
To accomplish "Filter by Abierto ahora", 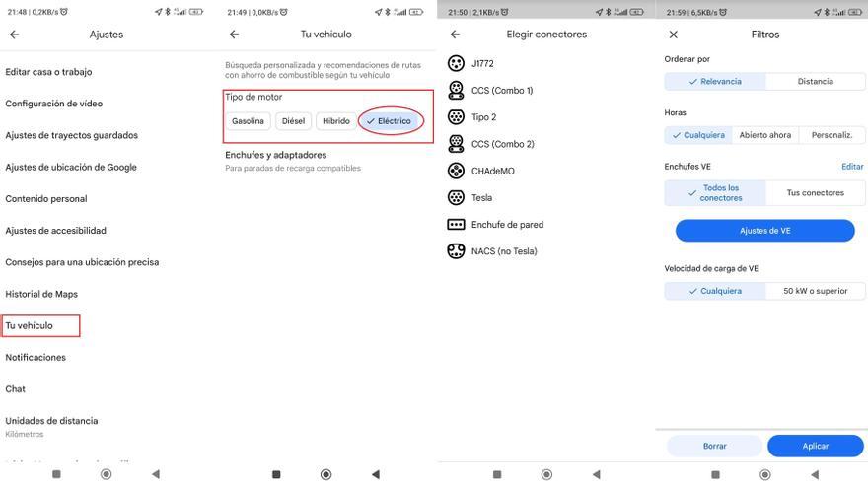I will (765, 135).
